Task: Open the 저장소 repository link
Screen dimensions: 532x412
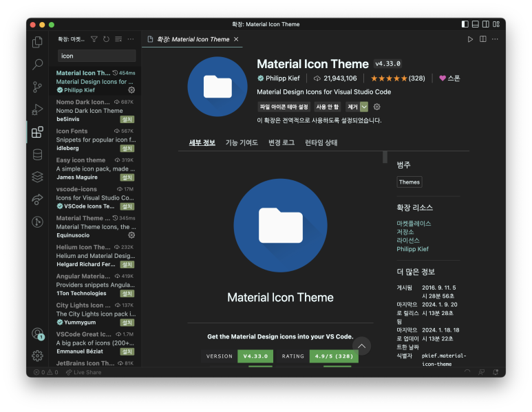Action: [x=405, y=232]
